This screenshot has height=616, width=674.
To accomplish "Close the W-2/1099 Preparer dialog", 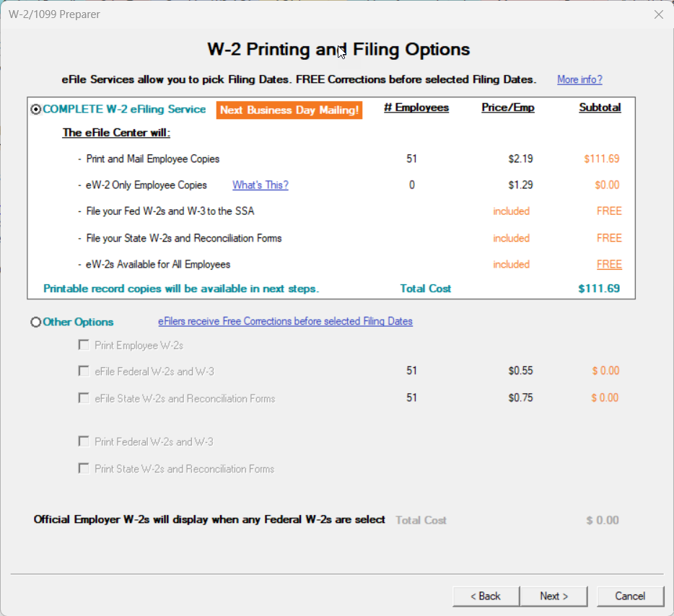I will pos(658,14).
